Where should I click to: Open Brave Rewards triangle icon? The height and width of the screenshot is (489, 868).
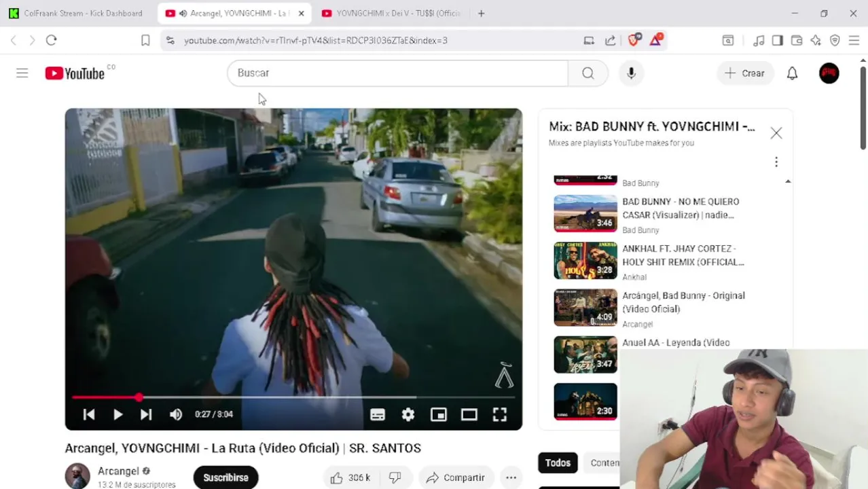tap(655, 40)
